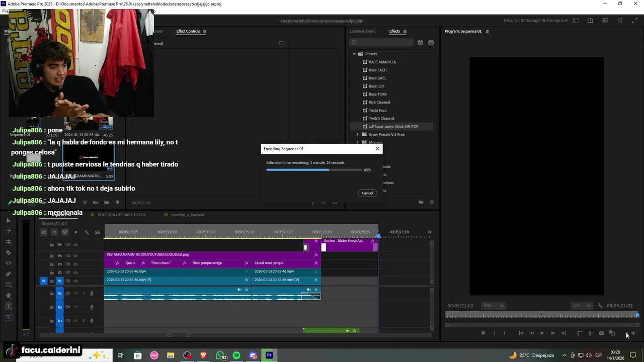Hide V2 track output eye
Screen dimensions: 644x362
(75, 273)
